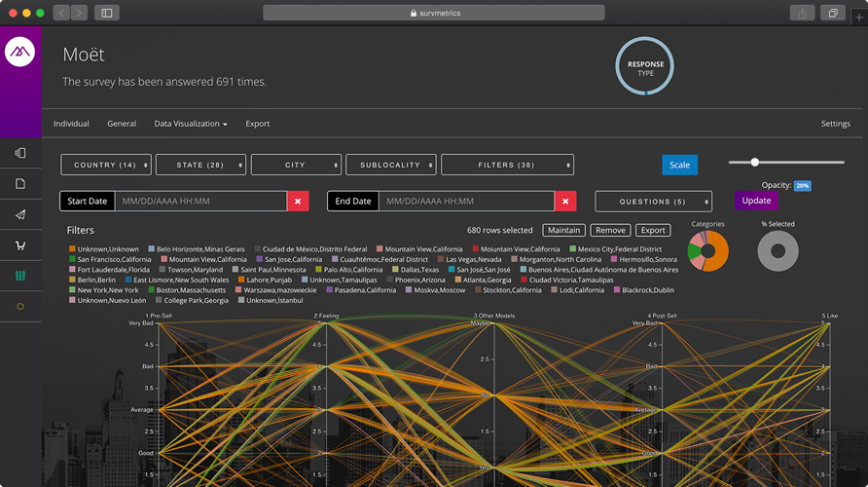
Task: Clear the End Date with red X
Action: point(565,201)
